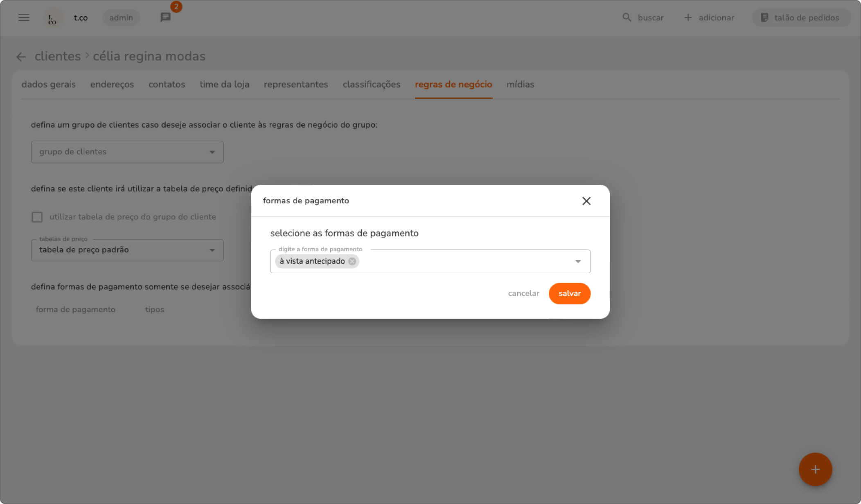Open the hamburger menu icon
This screenshot has width=861, height=504.
[x=24, y=18]
